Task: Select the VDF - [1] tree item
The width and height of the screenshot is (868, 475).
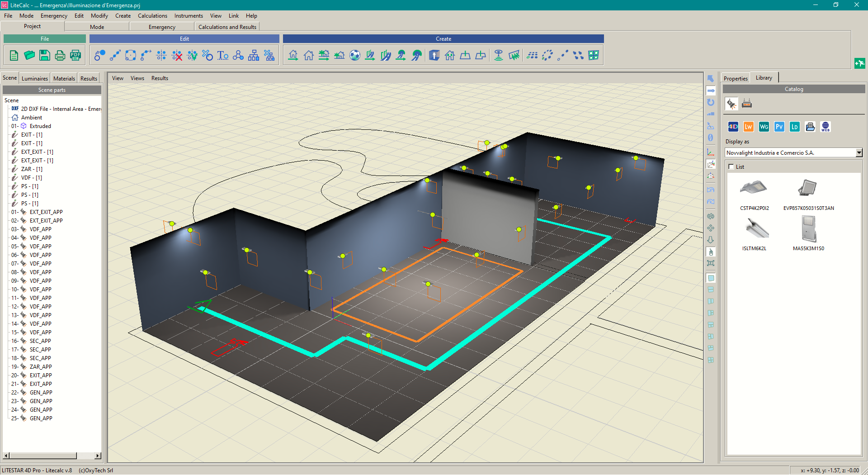Action: (27, 178)
